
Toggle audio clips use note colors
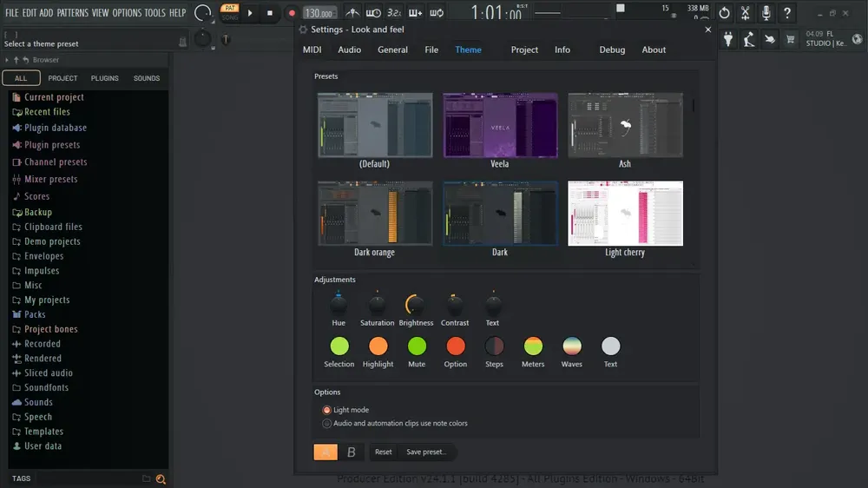click(x=326, y=423)
